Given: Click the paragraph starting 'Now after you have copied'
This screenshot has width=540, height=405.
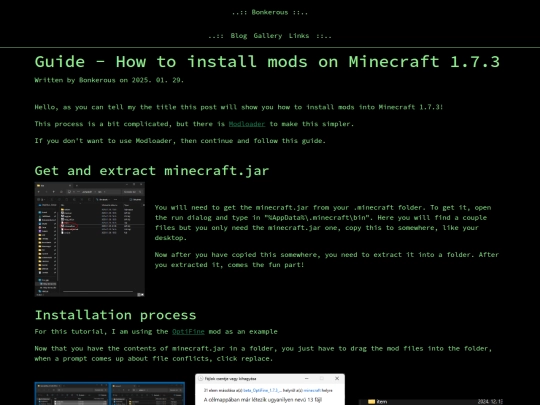Looking at the screenshot, I should pos(326,260).
